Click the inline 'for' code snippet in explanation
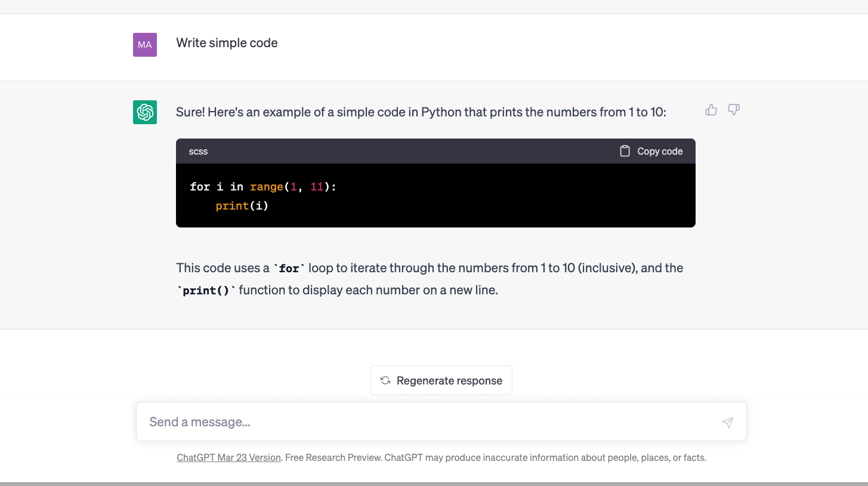 (289, 269)
